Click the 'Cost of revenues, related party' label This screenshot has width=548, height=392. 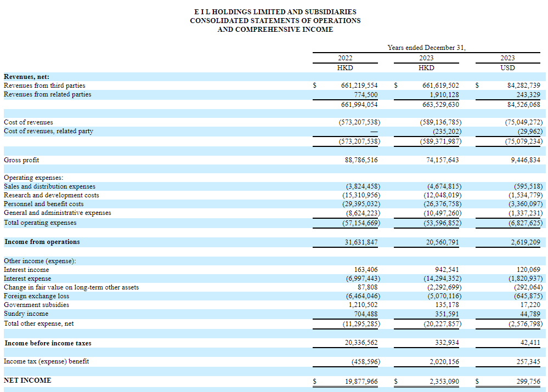coord(49,131)
